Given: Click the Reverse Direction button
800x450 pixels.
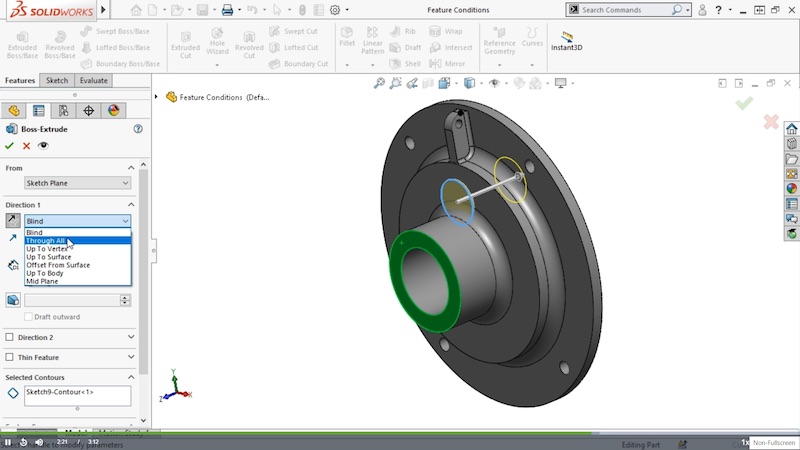Looking at the screenshot, I should click(x=13, y=220).
